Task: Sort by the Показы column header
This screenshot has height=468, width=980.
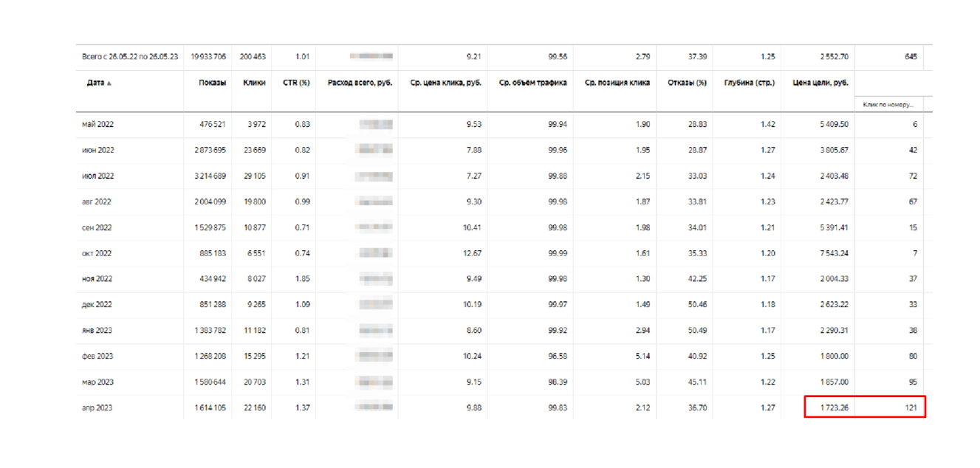Action: pos(212,83)
